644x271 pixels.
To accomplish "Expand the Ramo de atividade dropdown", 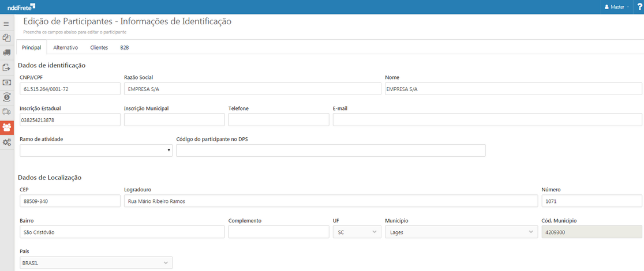I will pyautogui.click(x=96, y=150).
